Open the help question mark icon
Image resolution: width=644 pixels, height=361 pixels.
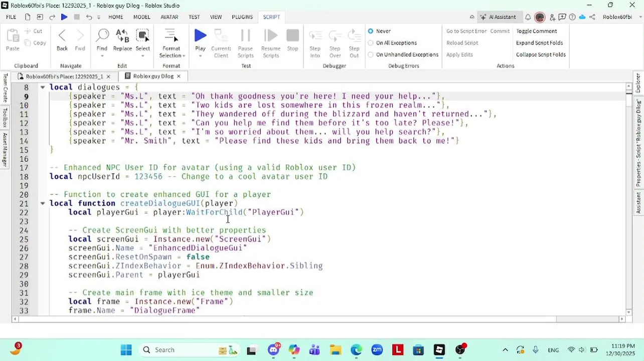(572, 17)
